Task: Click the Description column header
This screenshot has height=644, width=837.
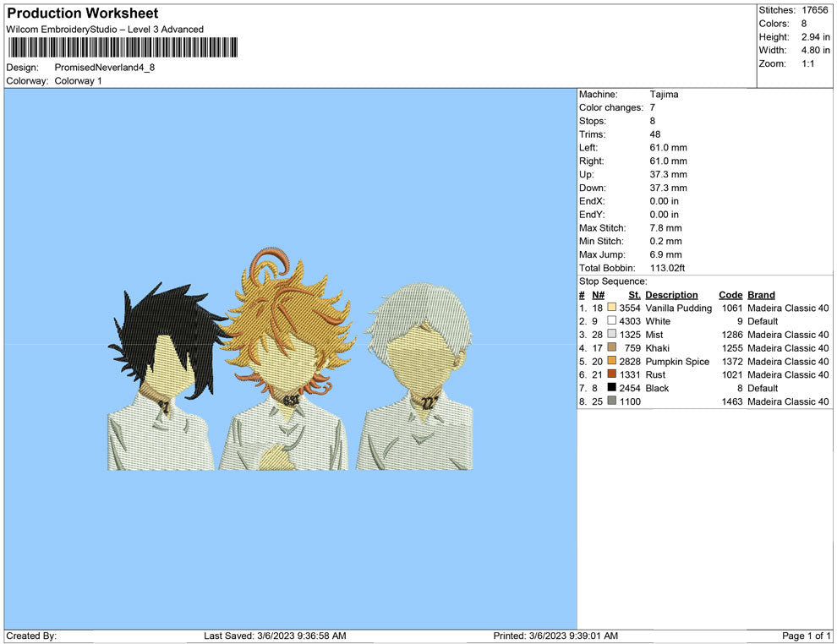Action: (672, 294)
